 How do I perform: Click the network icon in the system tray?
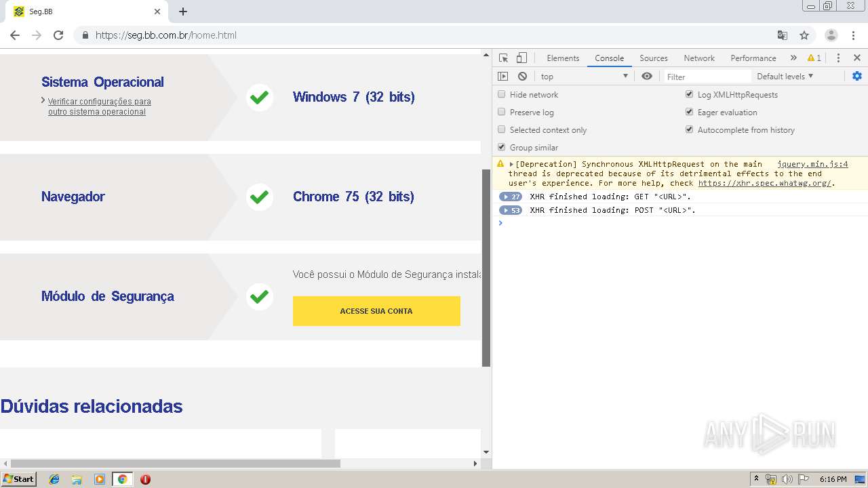(x=771, y=479)
